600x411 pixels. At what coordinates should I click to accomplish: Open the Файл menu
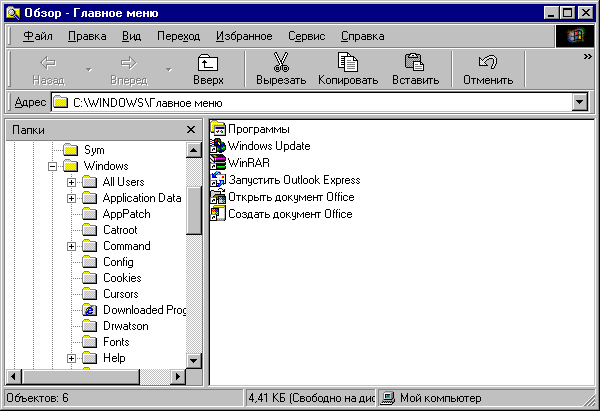click(x=38, y=36)
